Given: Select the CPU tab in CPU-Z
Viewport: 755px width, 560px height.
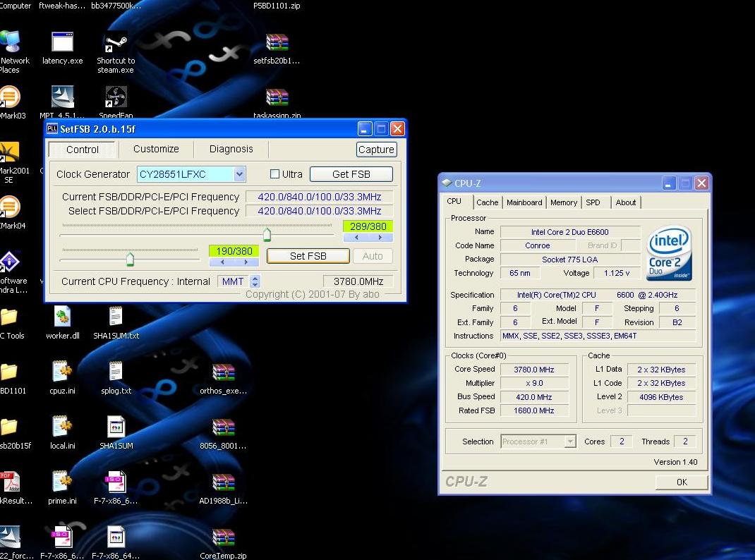Looking at the screenshot, I should [454, 201].
